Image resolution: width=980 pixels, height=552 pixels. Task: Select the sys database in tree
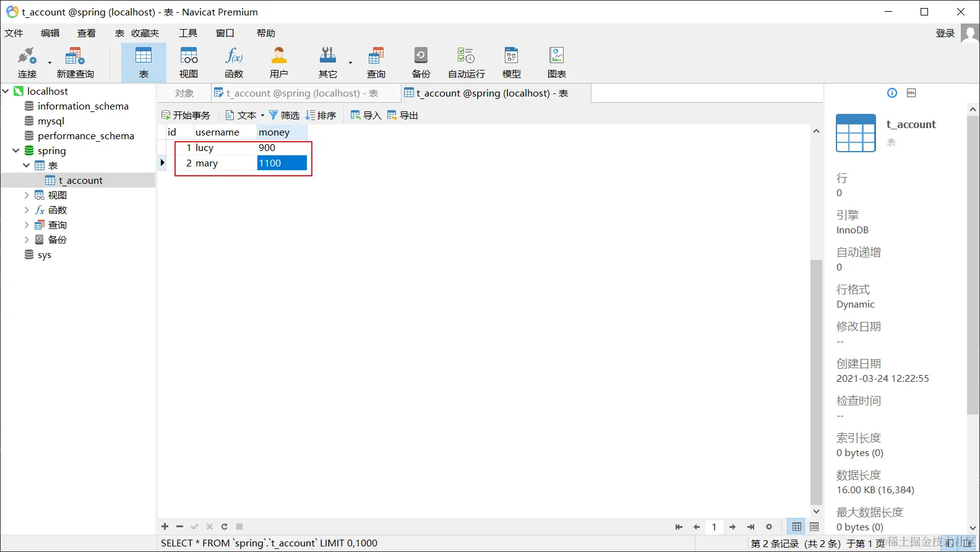point(44,254)
